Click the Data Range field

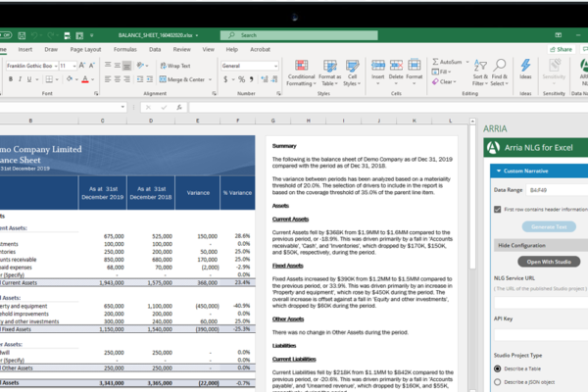pos(557,190)
